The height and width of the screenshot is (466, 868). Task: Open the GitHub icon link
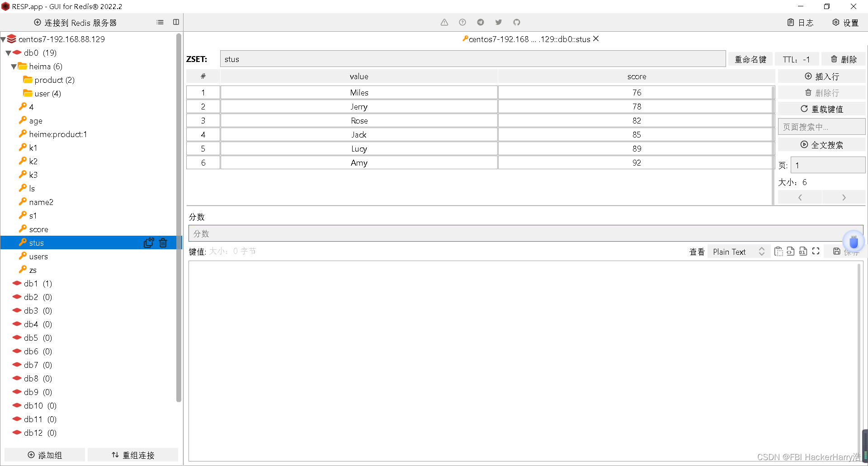[x=517, y=22]
